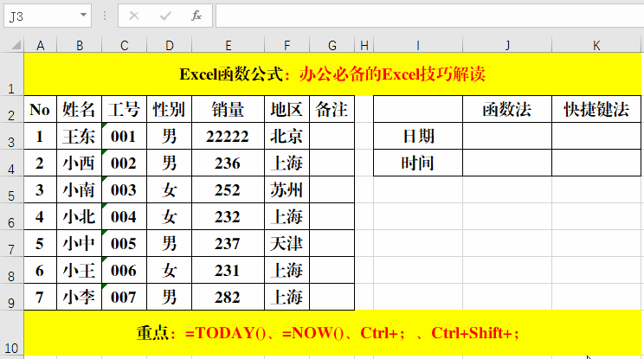This screenshot has width=644, height=359.
Task: Click the name cell '小李'
Action: click(80, 297)
